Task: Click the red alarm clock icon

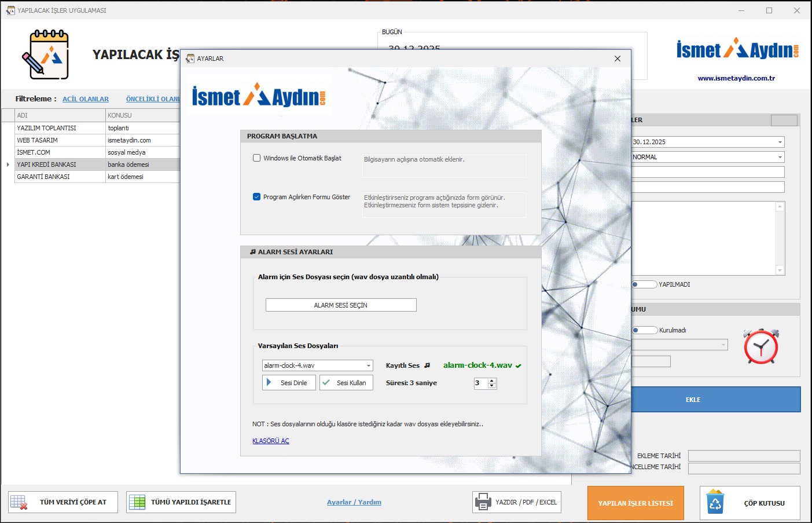Action: click(x=760, y=346)
